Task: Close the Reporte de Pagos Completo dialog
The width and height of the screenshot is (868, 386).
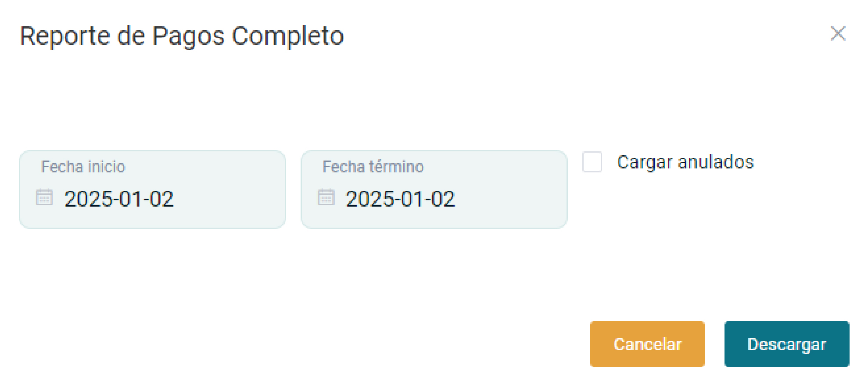Action: (x=838, y=33)
